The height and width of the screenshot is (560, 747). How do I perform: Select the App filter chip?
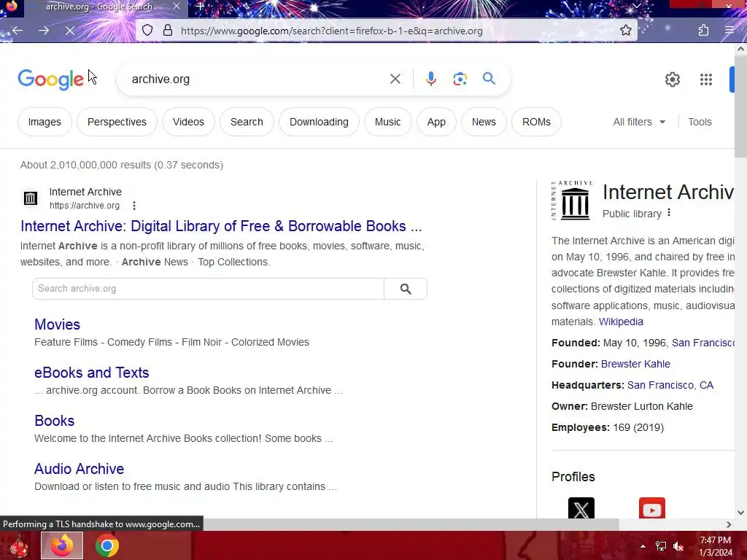[436, 122]
